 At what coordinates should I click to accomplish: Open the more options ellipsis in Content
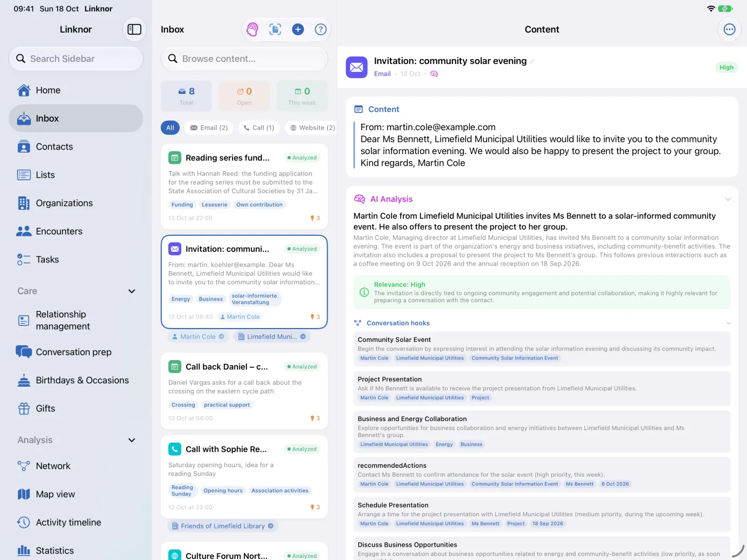[x=729, y=29]
